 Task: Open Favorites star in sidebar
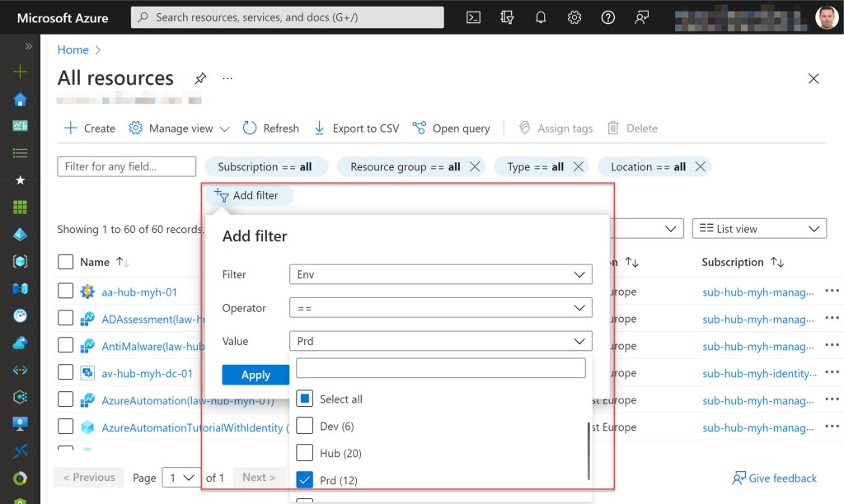pos(20,180)
